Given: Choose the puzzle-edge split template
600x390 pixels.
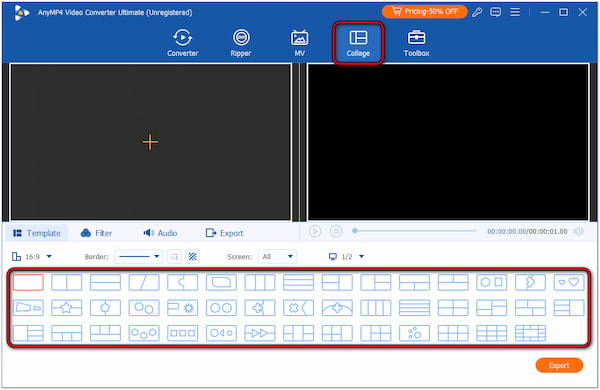Looking at the screenshot, I should click(183, 282).
